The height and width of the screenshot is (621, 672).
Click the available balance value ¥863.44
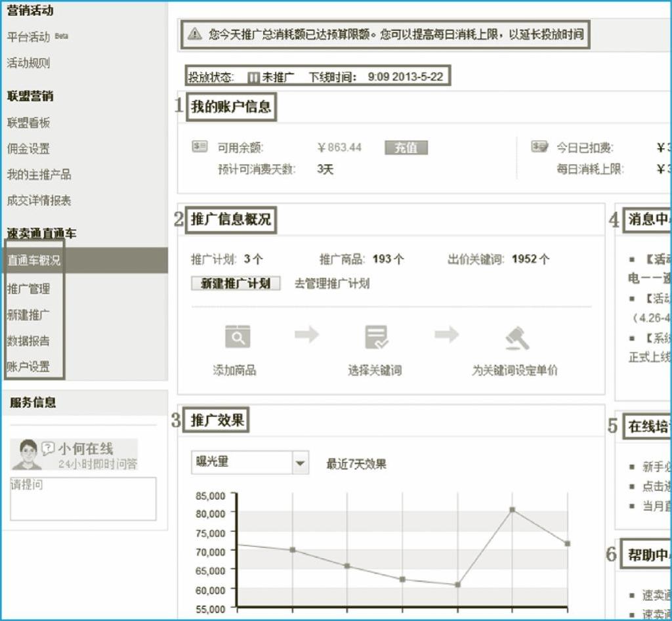(x=339, y=148)
